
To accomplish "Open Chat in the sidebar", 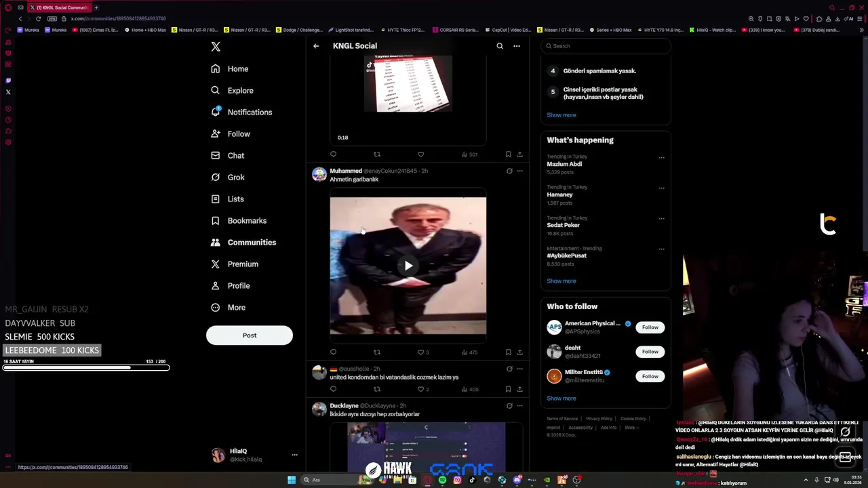I will pyautogui.click(x=228, y=155).
